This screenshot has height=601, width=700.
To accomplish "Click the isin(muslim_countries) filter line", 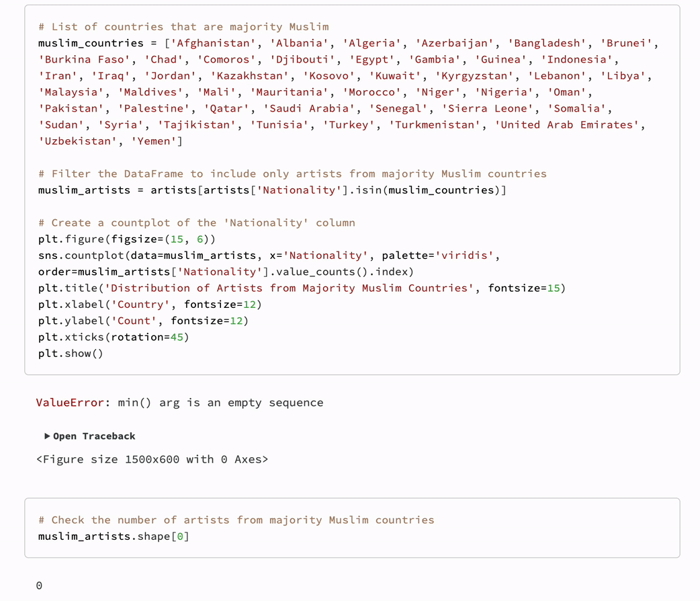I will (272, 190).
